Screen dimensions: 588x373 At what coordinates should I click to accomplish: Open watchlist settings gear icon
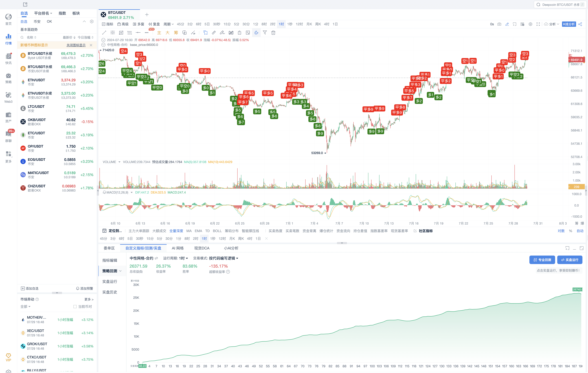[92, 21]
